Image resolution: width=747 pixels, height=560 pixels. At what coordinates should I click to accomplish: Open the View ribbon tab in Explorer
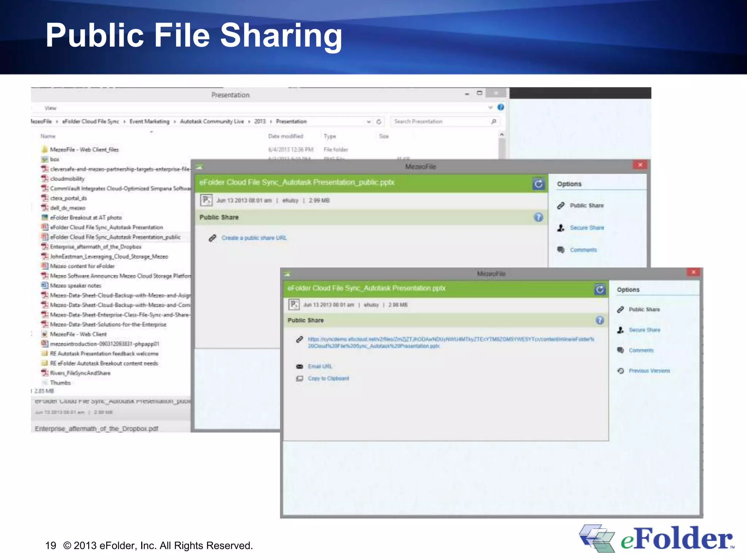(x=50, y=108)
